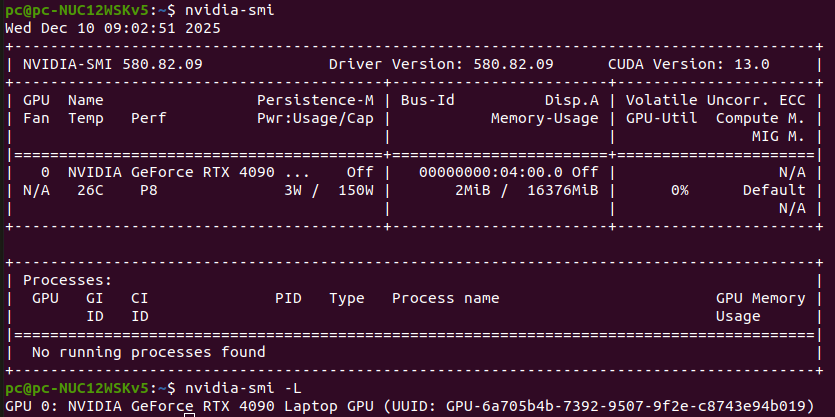Click the power usage value '3W'
The height and width of the screenshot is (417, 835).
(x=293, y=190)
